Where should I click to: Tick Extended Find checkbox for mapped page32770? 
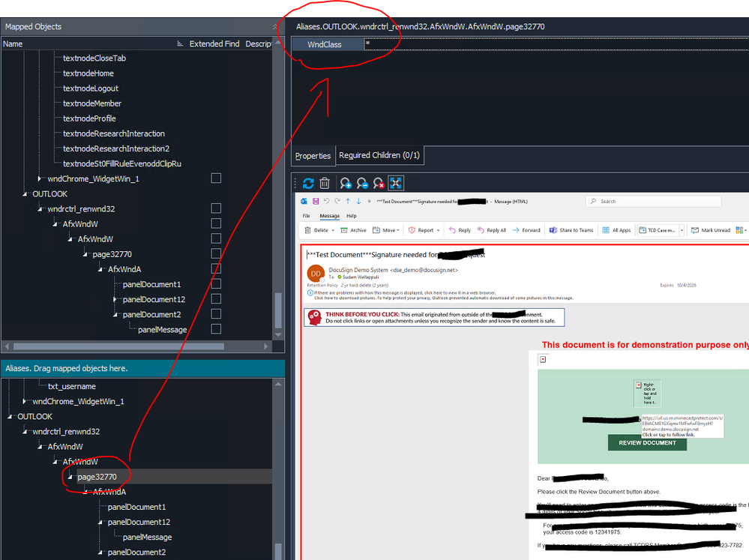pos(216,253)
